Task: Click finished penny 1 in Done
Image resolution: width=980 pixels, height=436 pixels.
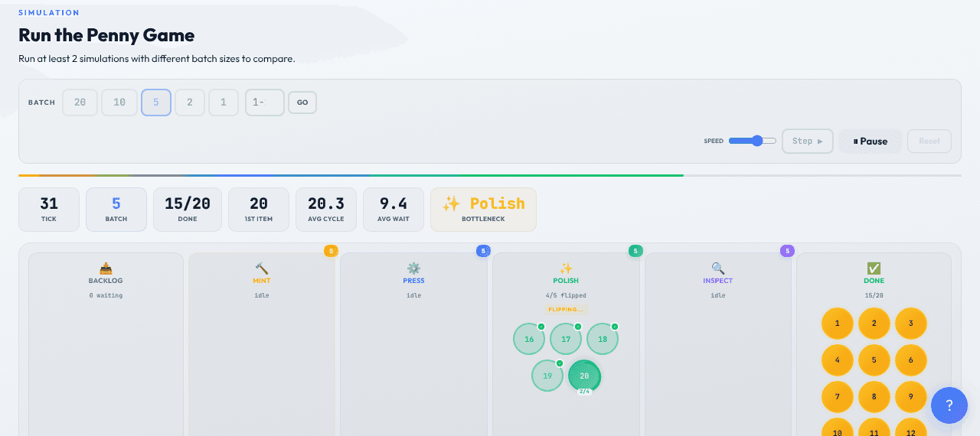Action: [x=837, y=324]
